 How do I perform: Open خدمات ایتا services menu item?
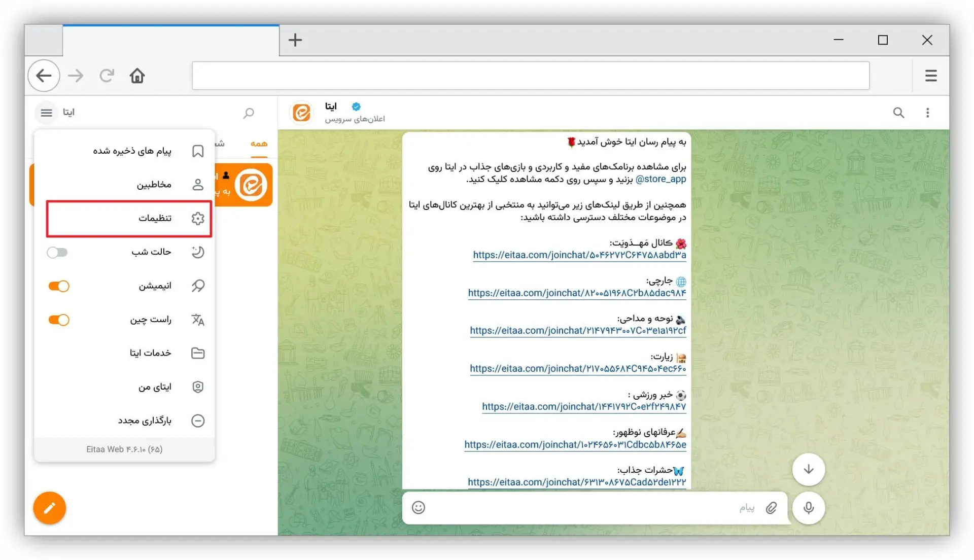pyautogui.click(x=124, y=353)
